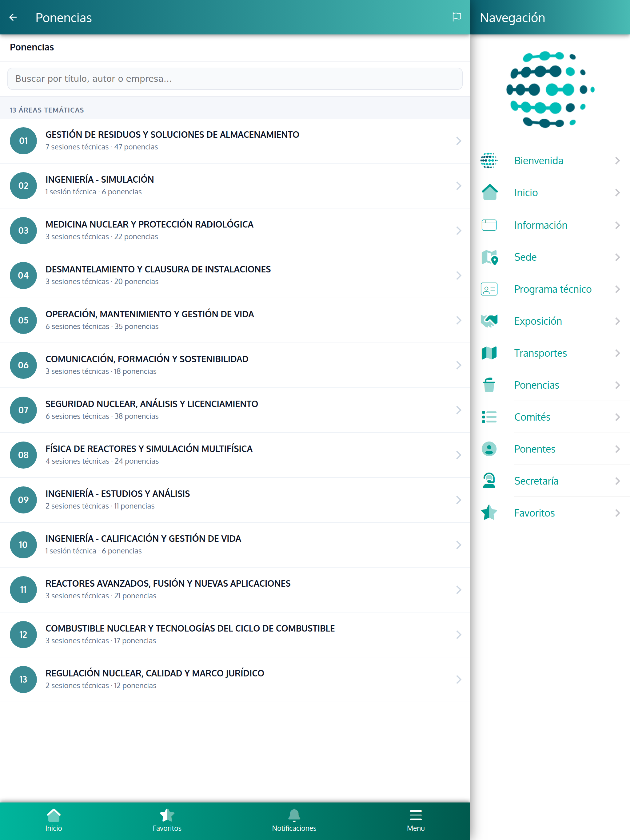Image resolution: width=630 pixels, height=840 pixels.
Task: Open the Menu tab in the bottom bar
Action: tap(416, 820)
